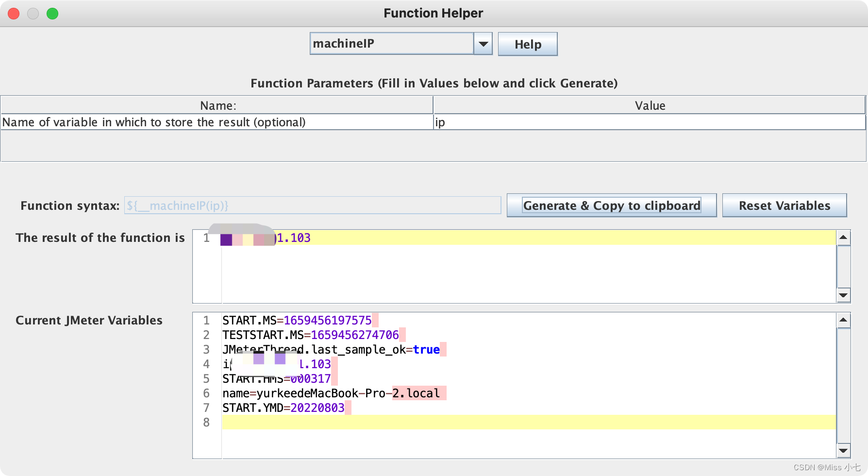Screen dimensions: 868x476
Task: Click the result line ending in 1.103
Action: point(529,238)
